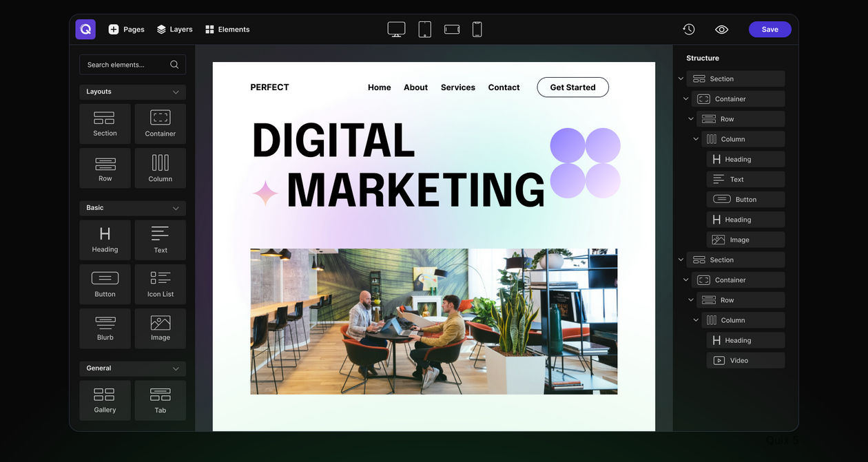Click the Search elements input field
This screenshot has width=868, height=462.
[126, 65]
